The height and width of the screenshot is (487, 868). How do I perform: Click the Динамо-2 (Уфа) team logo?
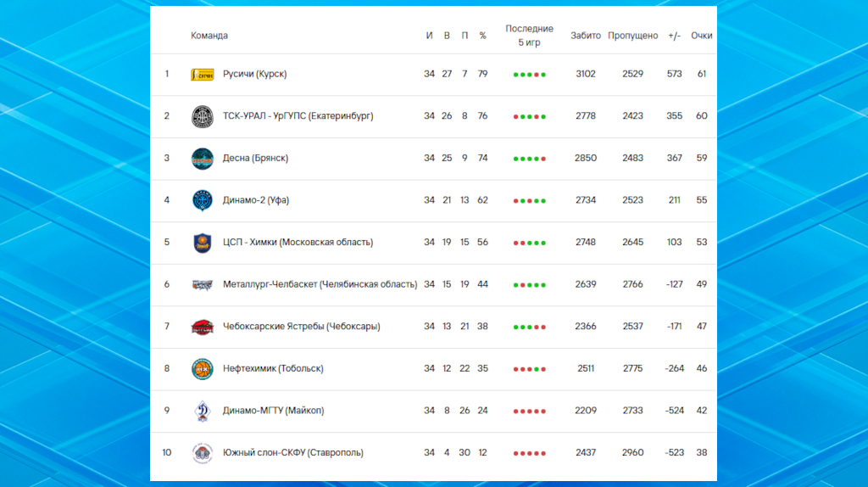point(202,200)
